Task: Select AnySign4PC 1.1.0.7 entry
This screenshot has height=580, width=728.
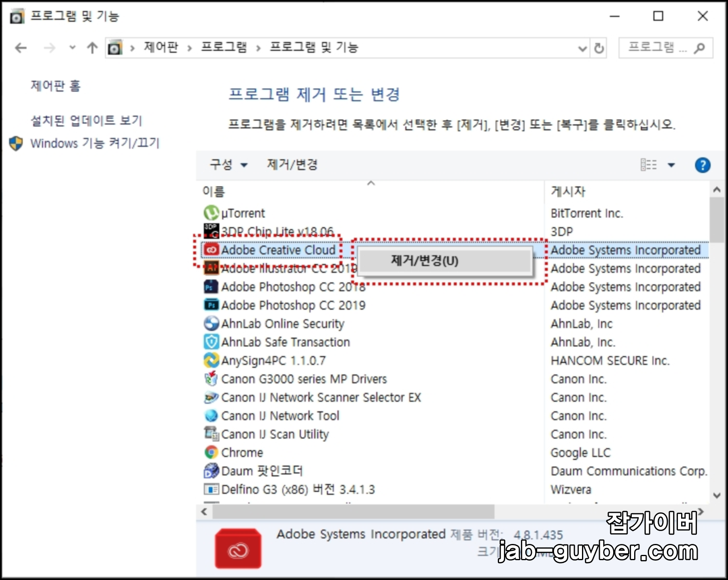Action: (273, 361)
